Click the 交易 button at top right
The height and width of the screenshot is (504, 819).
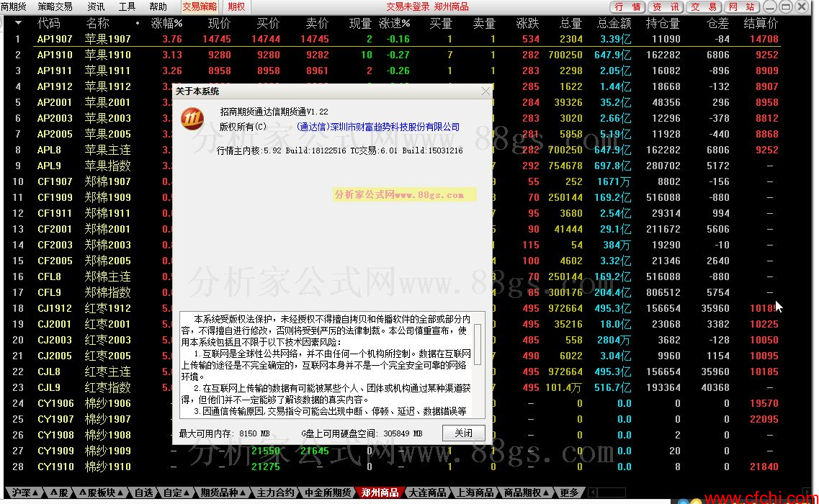[x=704, y=6]
